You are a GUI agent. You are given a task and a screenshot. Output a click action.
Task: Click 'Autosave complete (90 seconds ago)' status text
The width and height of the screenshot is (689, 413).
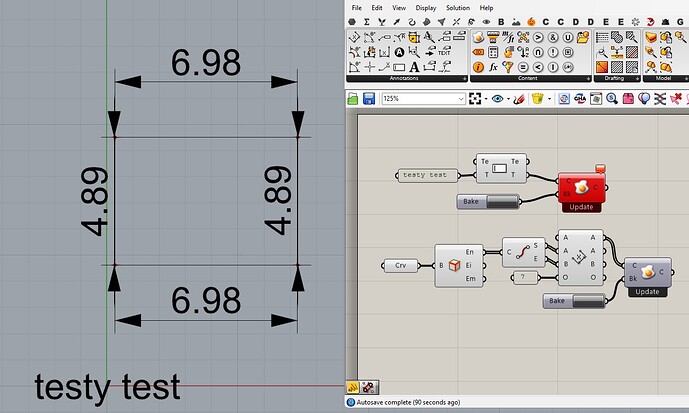pyautogui.click(x=408, y=402)
